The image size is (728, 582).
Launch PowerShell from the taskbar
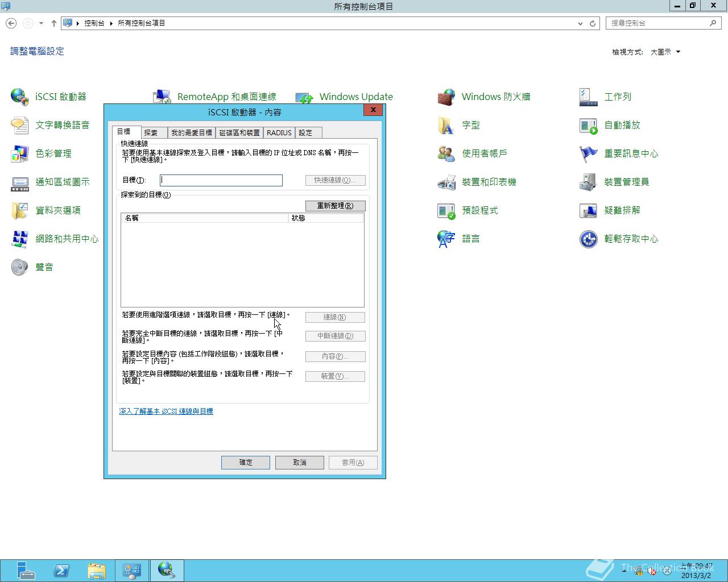[62, 570]
